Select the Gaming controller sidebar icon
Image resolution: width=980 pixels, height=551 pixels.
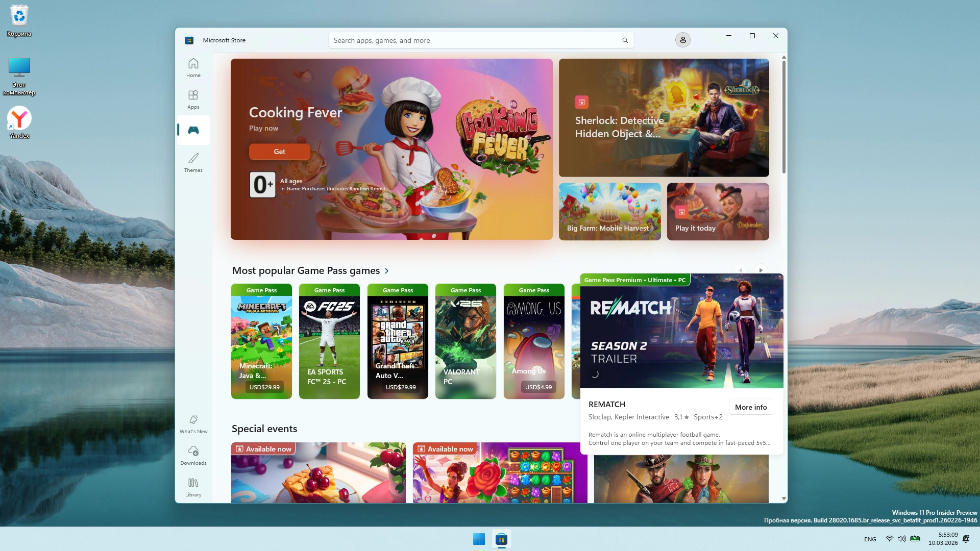point(193,130)
